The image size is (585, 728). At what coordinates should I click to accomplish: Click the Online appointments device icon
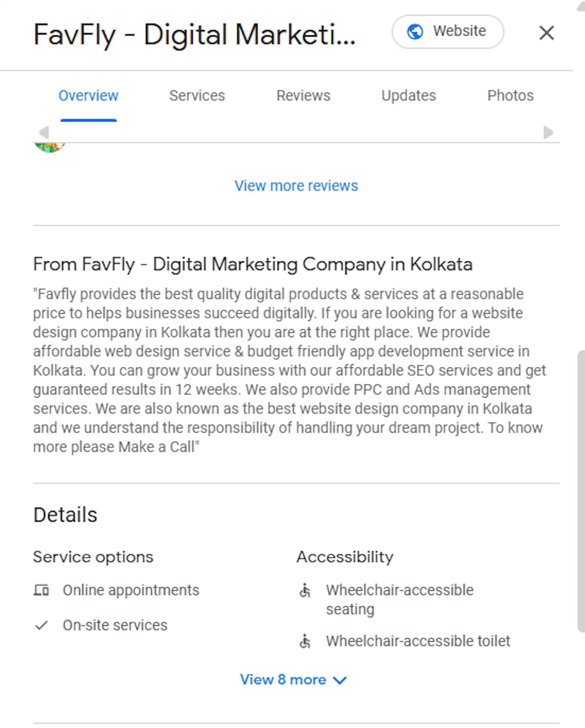pos(41,591)
